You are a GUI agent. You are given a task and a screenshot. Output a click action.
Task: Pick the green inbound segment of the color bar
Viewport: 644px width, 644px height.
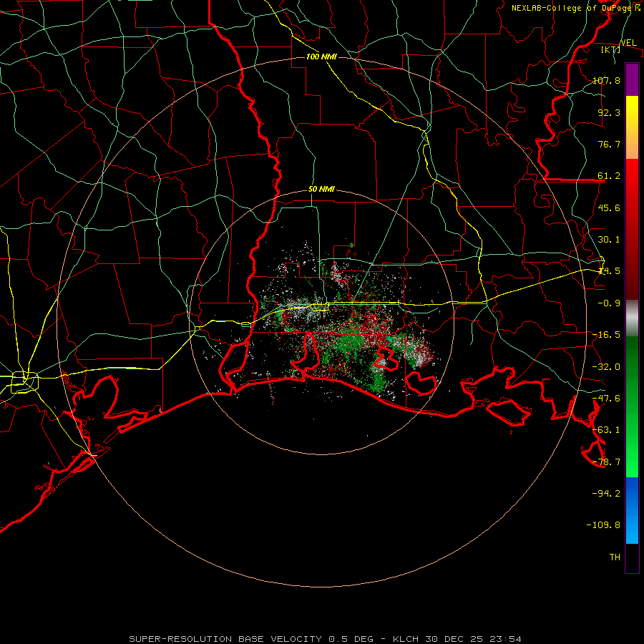[632, 406]
